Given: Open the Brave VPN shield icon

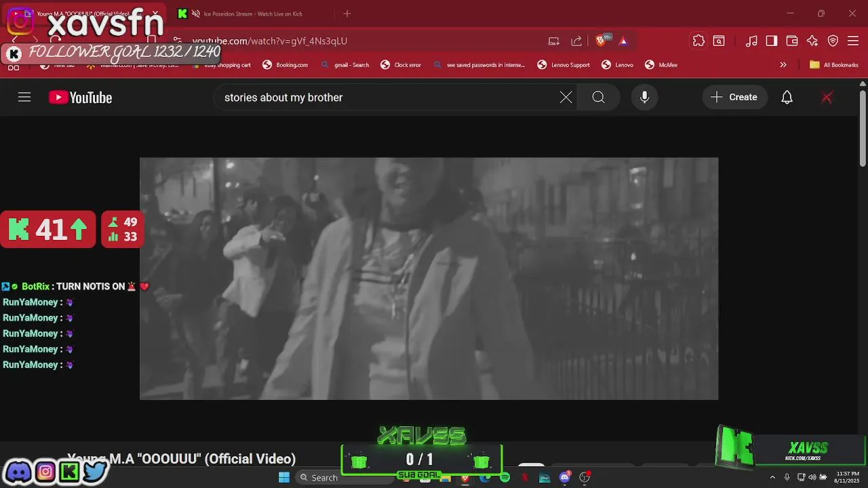Looking at the screenshot, I should pyautogui.click(x=833, y=41).
